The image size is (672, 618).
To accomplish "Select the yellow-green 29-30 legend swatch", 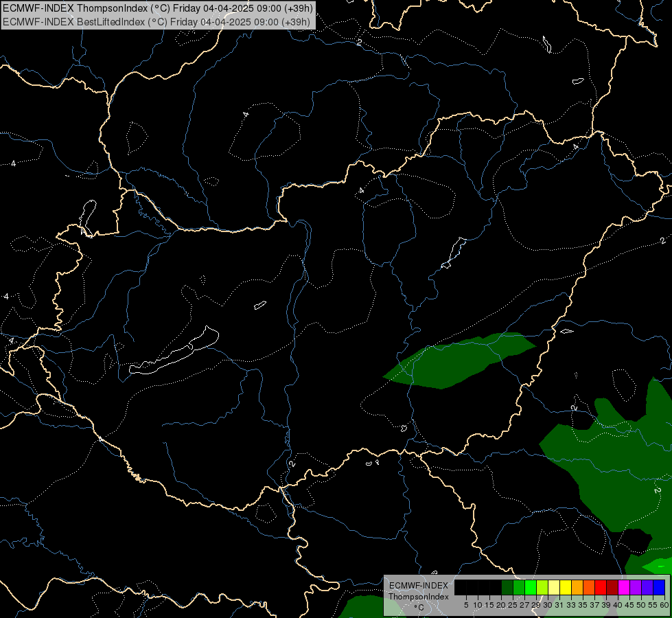I will pyautogui.click(x=542, y=587).
